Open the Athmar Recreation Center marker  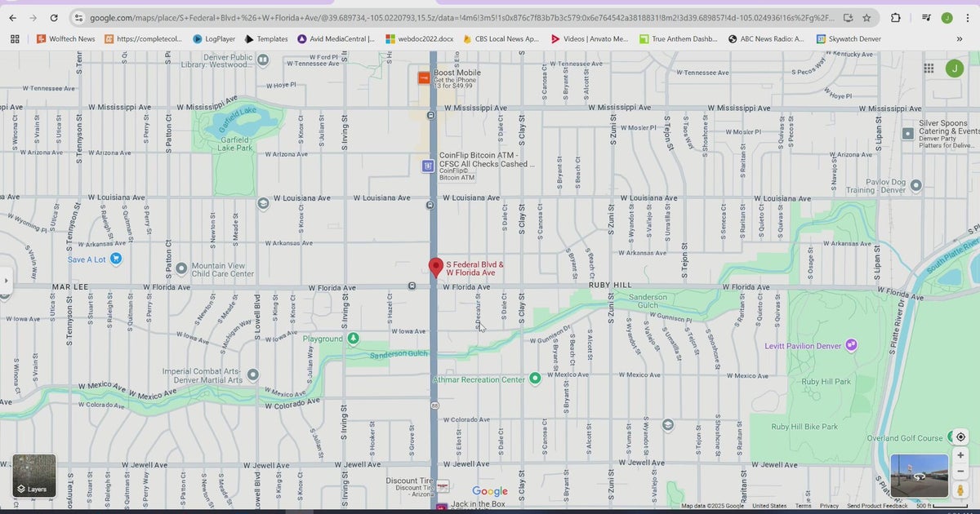pos(535,379)
